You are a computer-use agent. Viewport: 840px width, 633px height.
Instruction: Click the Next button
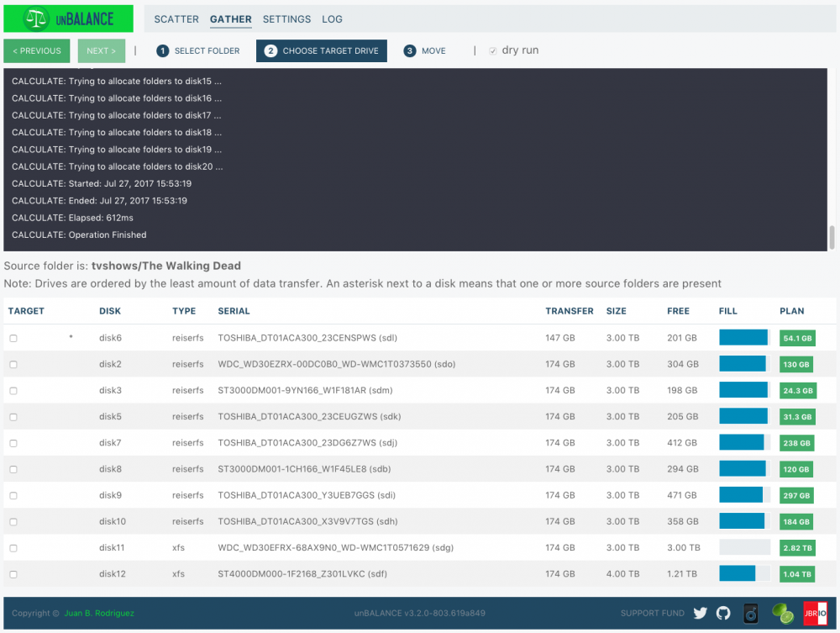[x=102, y=51]
